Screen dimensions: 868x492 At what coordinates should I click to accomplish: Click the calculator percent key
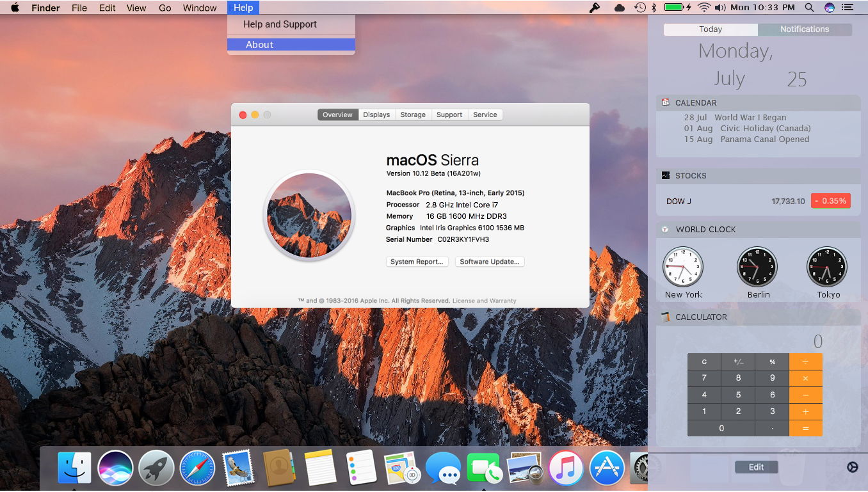click(x=772, y=361)
